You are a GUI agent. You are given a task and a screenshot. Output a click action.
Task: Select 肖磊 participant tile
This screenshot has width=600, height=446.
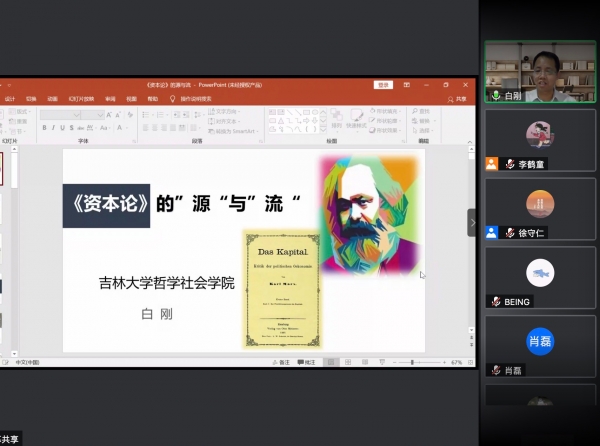540,346
